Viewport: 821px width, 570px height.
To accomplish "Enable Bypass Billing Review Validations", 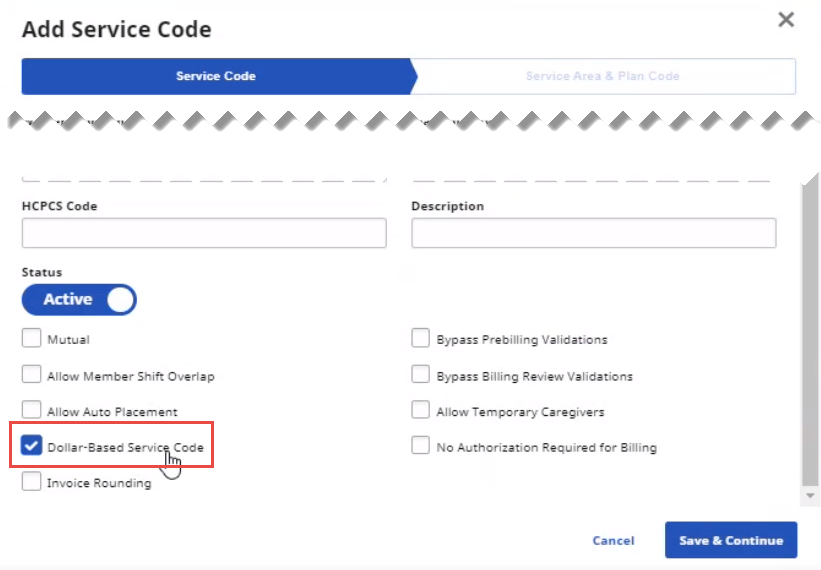I will point(421,376).
